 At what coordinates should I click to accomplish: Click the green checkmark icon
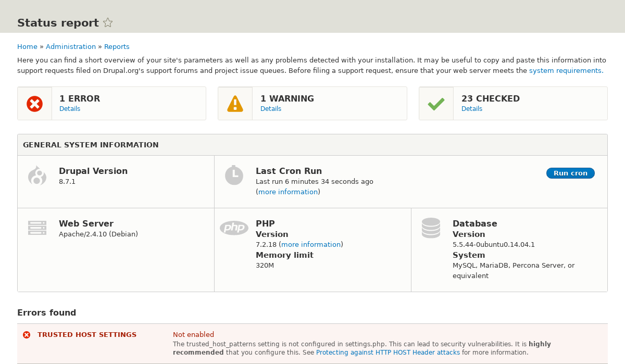[436, 104]
